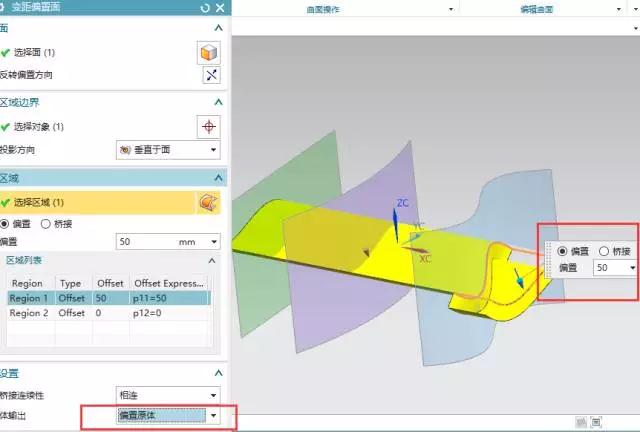The height and width of the screenshot is (432, 640).
Task: Select the 偏置 radio button in left panel
Action: pos(6,223)
